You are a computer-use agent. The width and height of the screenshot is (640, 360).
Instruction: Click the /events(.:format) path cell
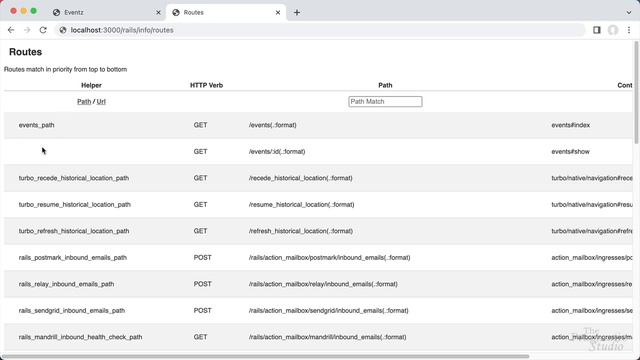pos(273,125)
